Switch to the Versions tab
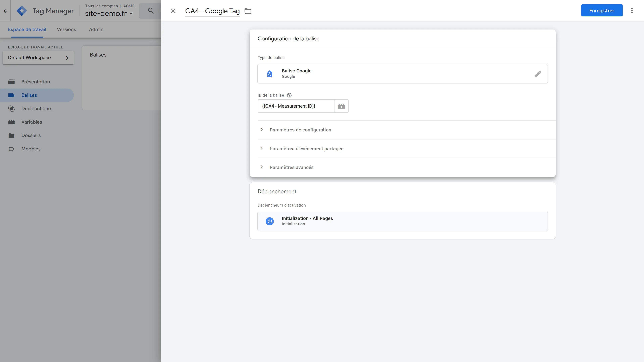Image resolution: width=644 pixels, height=362 pixels. [x=66, y=30]
